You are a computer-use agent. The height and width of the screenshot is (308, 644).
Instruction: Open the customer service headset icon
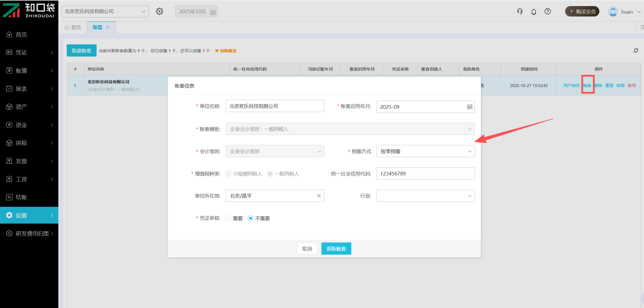(520, 11)
